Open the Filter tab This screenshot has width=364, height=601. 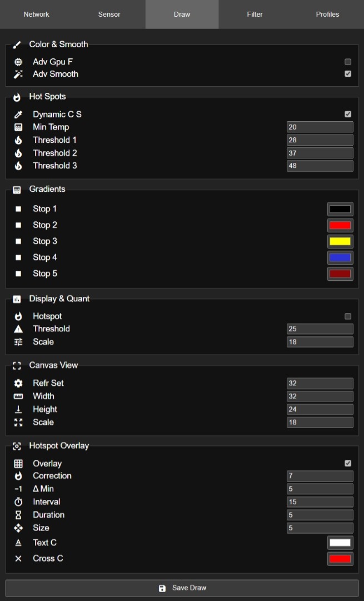pyautogui.click(x=255, y=14)
